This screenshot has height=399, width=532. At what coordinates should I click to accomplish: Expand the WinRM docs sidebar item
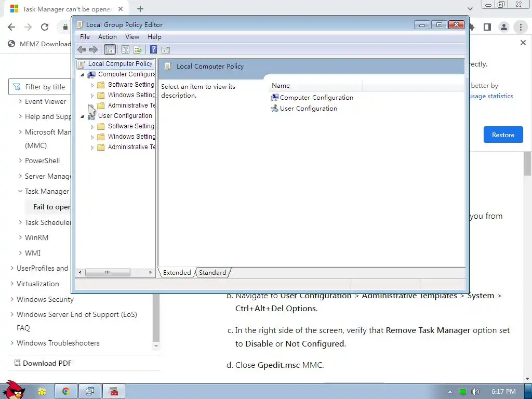pos(20,237)
